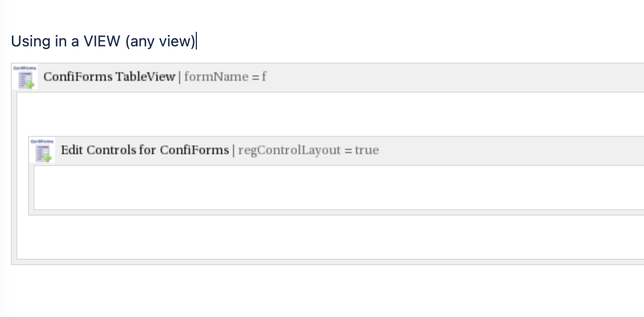The height and width of the screenshot is (317, 644).
Task: Select the document-sheet icon of the Edit Controls macro
Action: (42, 151)
